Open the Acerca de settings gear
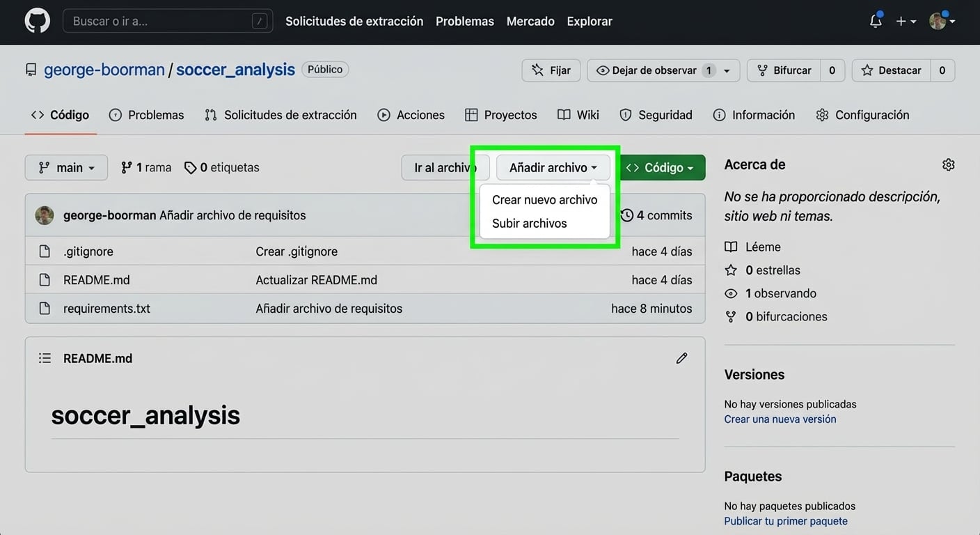This screenshot has height=535, width=980. click(948, 164)
